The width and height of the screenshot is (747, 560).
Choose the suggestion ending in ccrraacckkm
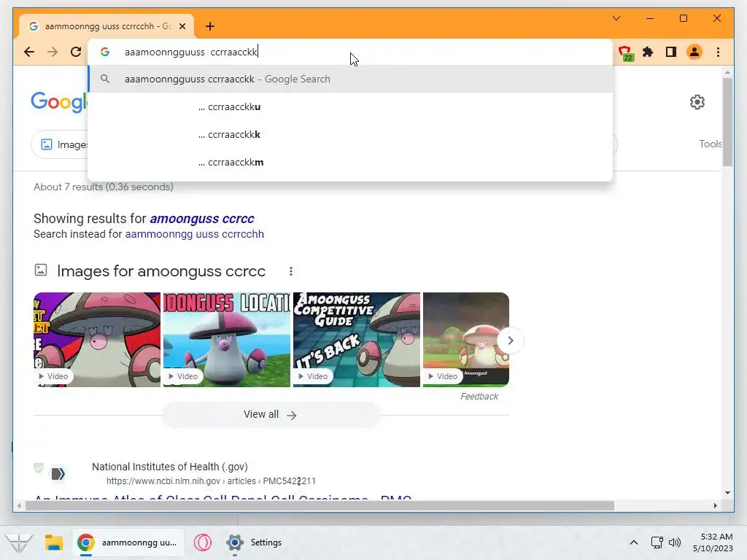(350, 162)
